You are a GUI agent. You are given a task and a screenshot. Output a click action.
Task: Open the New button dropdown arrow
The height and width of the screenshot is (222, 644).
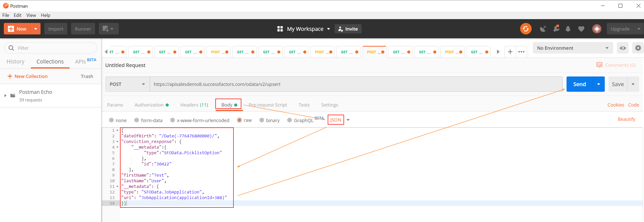pyautogui.click(x=36, y=29)
